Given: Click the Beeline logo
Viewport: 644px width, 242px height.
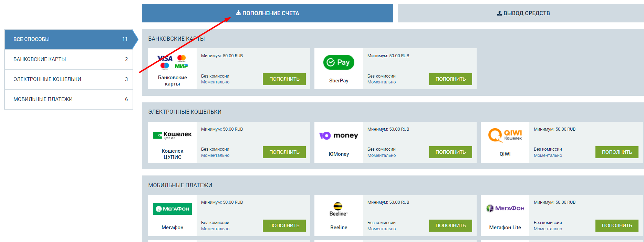Looking at the screenshot, I should 339,209.
